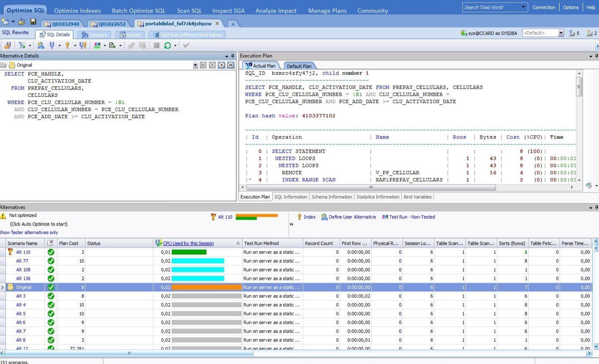Start Test Run - Non-Tested
The image size is (599, 364).
(x=385, y=217)
